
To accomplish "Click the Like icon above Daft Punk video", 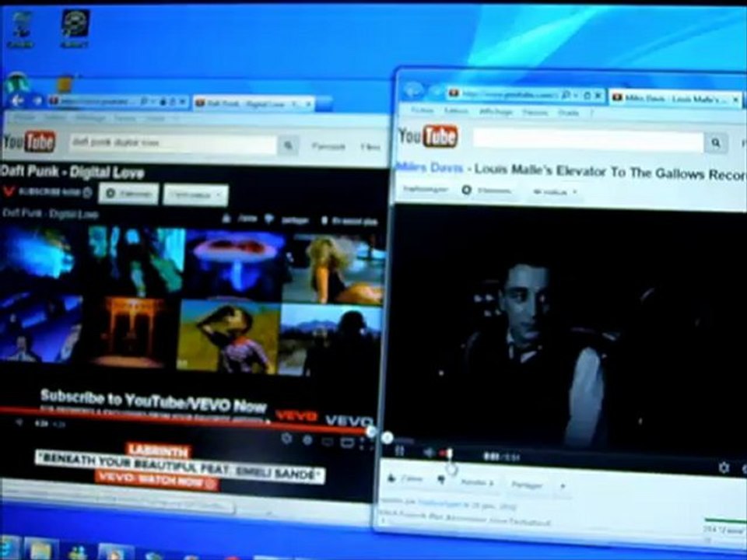I will pyautogui.click(x=226, y=218).
